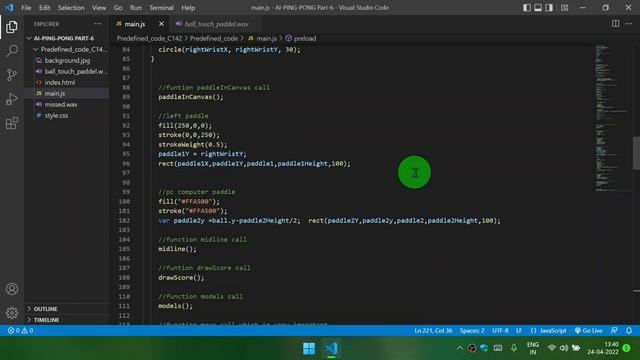Open the Accounts menu icon
Viewport: 640px width, 360px height.
pyautogui.click(x=12, y=289)
